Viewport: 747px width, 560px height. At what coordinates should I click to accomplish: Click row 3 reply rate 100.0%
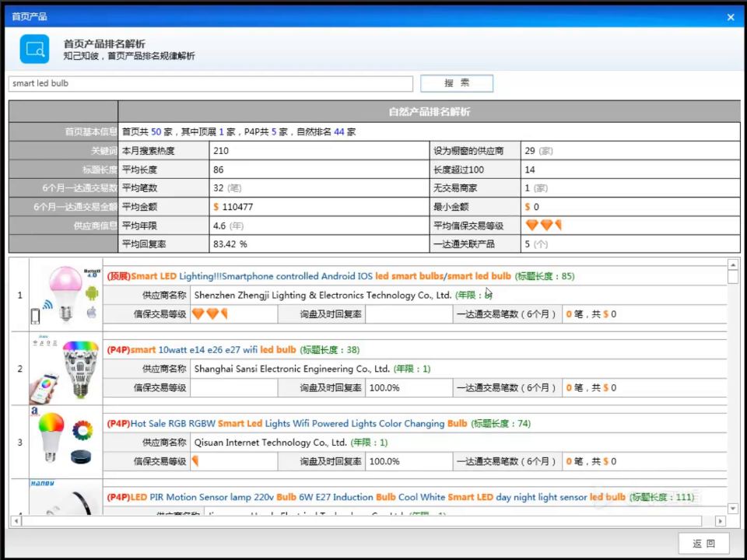click(x=384, y=461)
